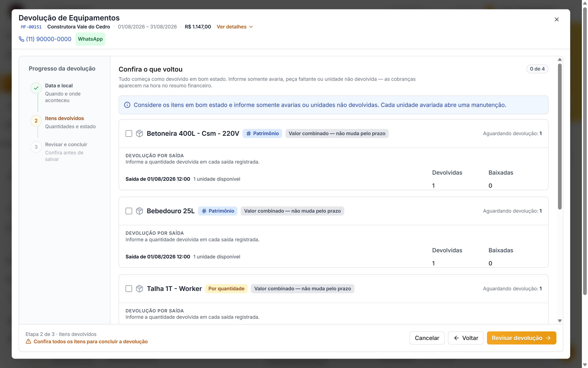
Task: Expand Ver detalhes
Action: 235,27
